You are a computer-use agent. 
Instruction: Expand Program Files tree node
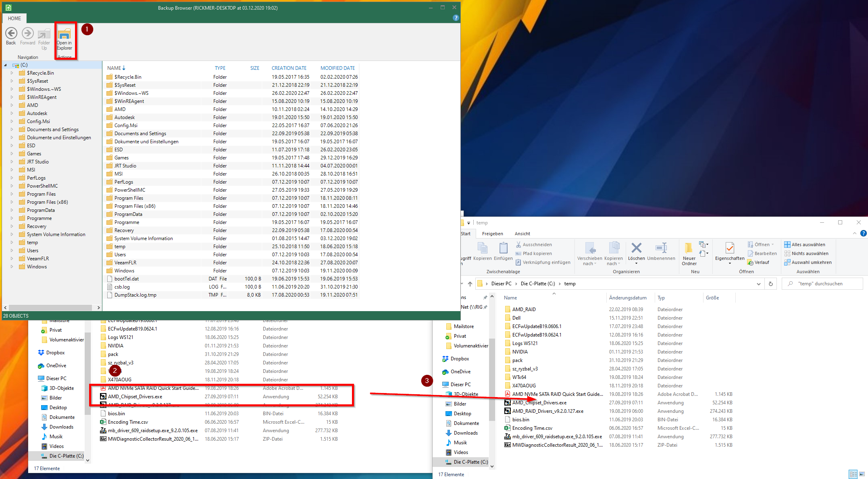[x=12, y=194]
